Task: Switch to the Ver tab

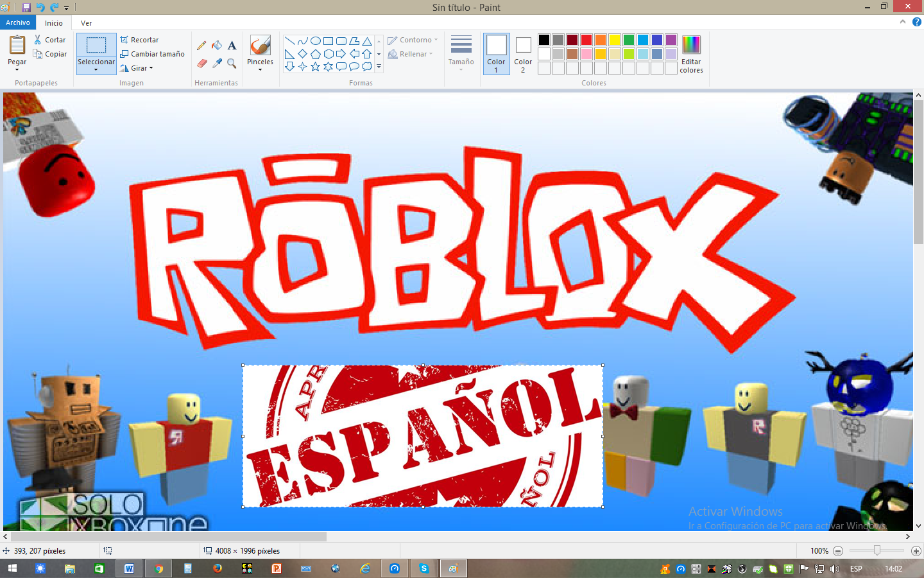Action: tap(86, 23)
